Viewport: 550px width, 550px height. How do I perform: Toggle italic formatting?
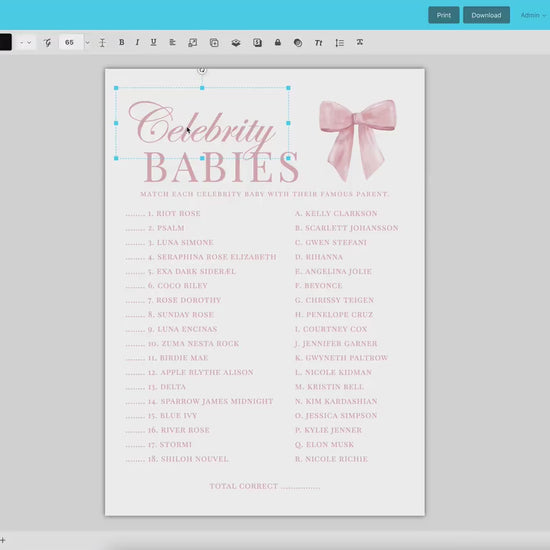tap(137, 42)
